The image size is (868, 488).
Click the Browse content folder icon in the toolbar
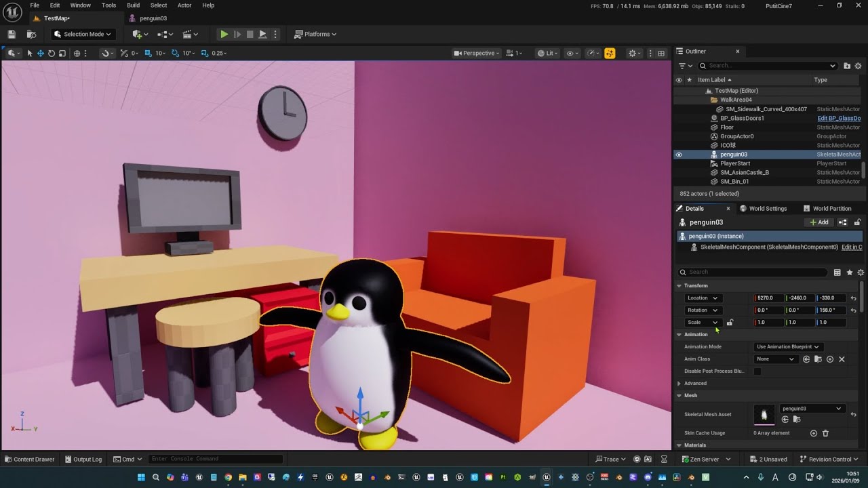pos(31,34)
